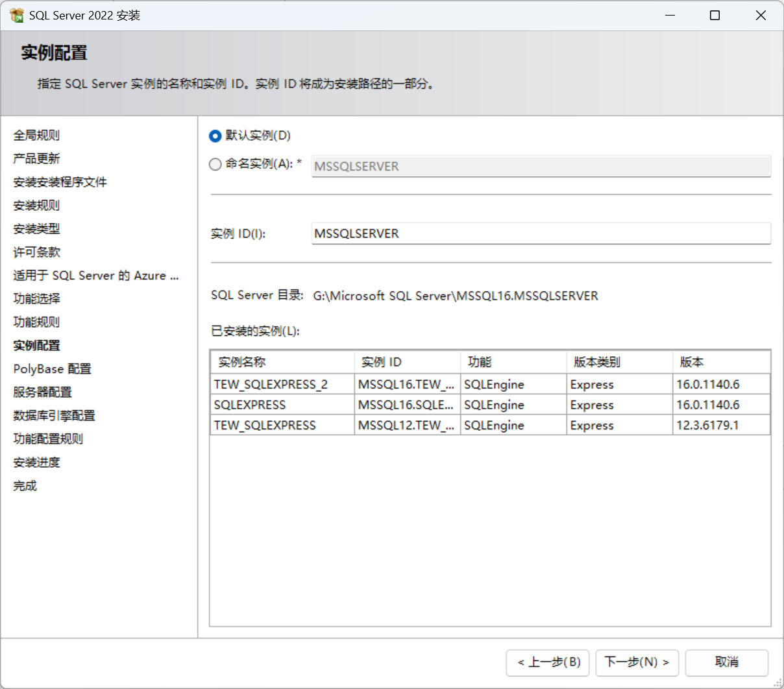Select 功能规则 in the sidebar
Viewport: 784px width, 689px height.
click(36, 322)
